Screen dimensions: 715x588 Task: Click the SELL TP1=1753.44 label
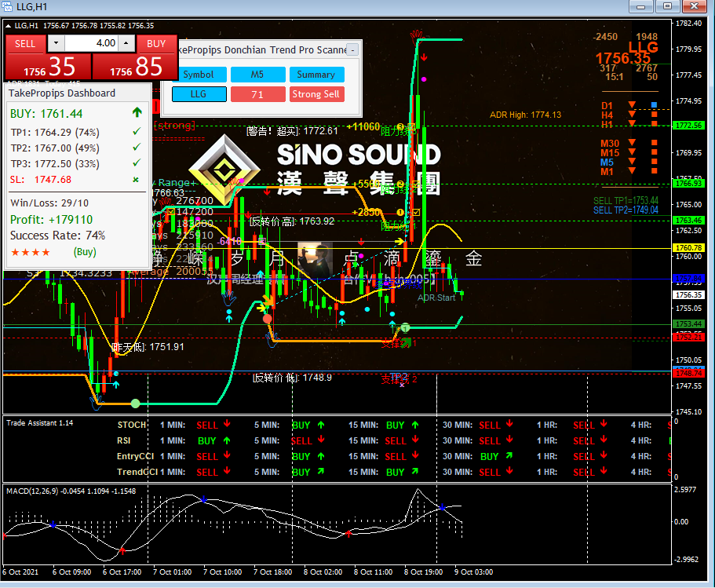626,201
